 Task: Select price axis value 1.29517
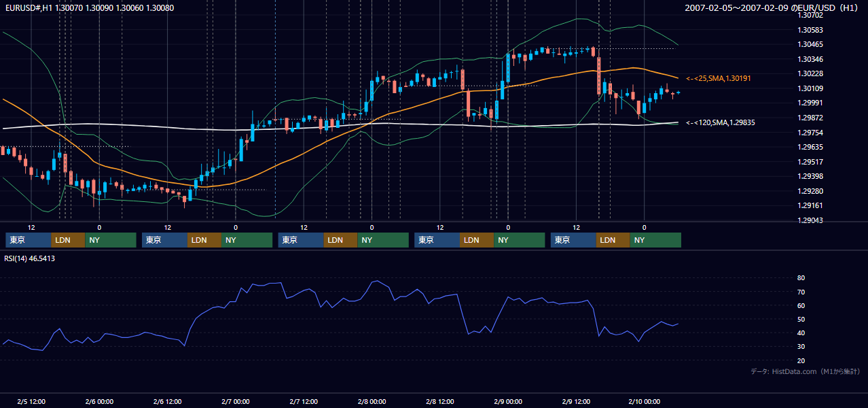[x=810, y=162]
